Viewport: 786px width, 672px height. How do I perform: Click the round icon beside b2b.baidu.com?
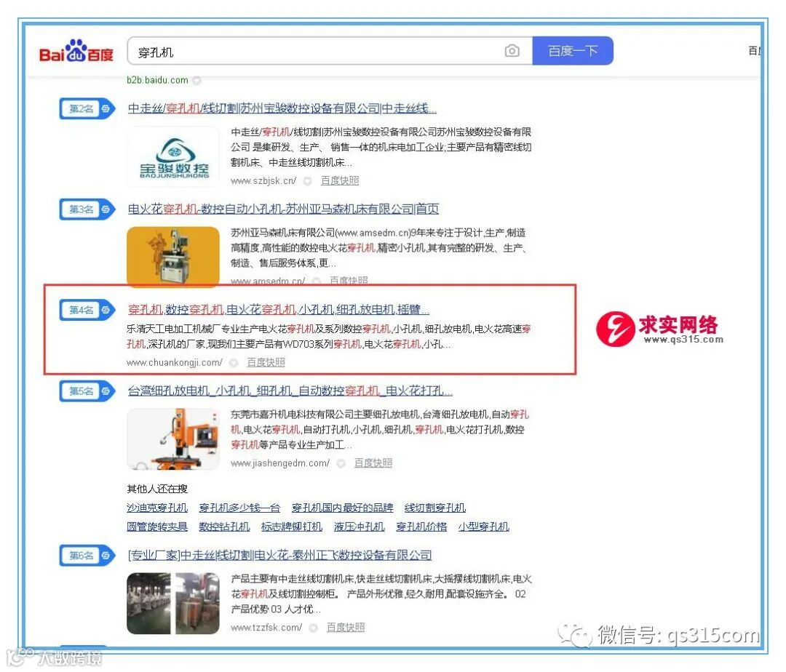coord(197,80)
